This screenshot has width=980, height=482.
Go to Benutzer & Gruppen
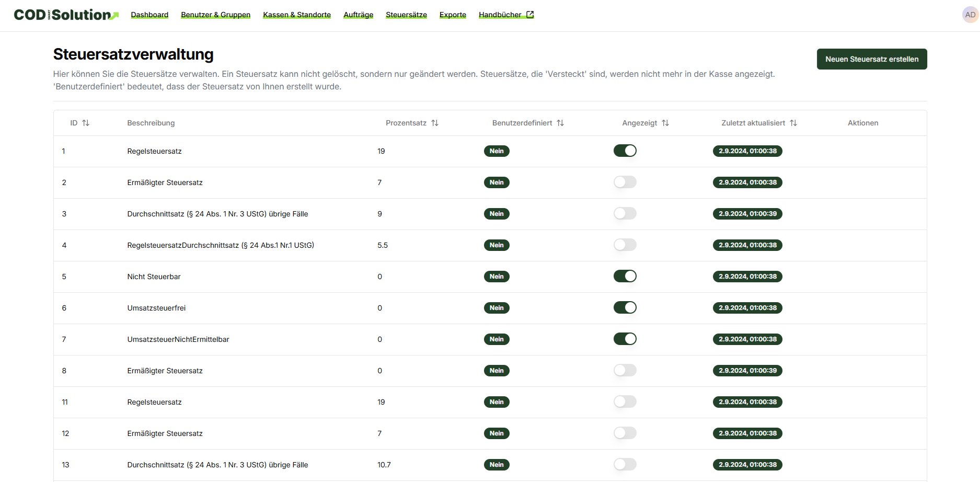tap(215, 15)
